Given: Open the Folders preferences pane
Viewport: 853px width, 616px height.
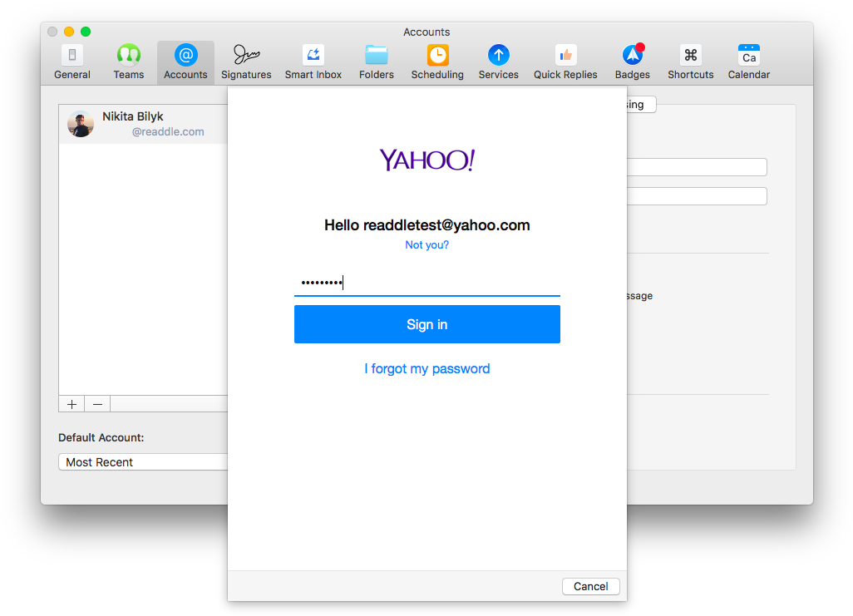Looking at the screenshot, I should (376, 62).
